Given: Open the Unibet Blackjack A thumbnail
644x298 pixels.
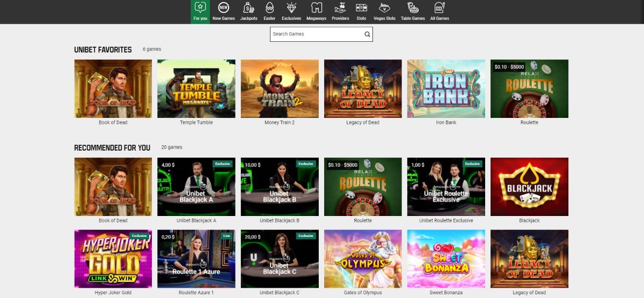Looking at the screenshot, I should pyautogui.click(x=196, y=187).
